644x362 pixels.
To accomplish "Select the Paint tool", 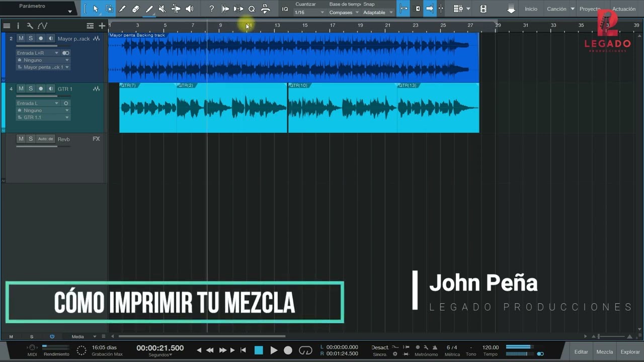I will (149, 9).
